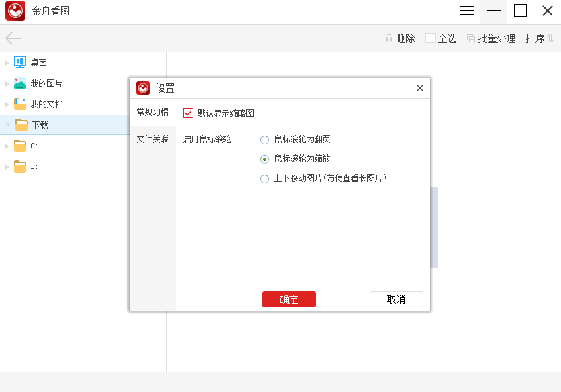The height and width of the screenshot is (392, 561).
Task: Select 下载 in the folder tree
Action: [40, 125]
